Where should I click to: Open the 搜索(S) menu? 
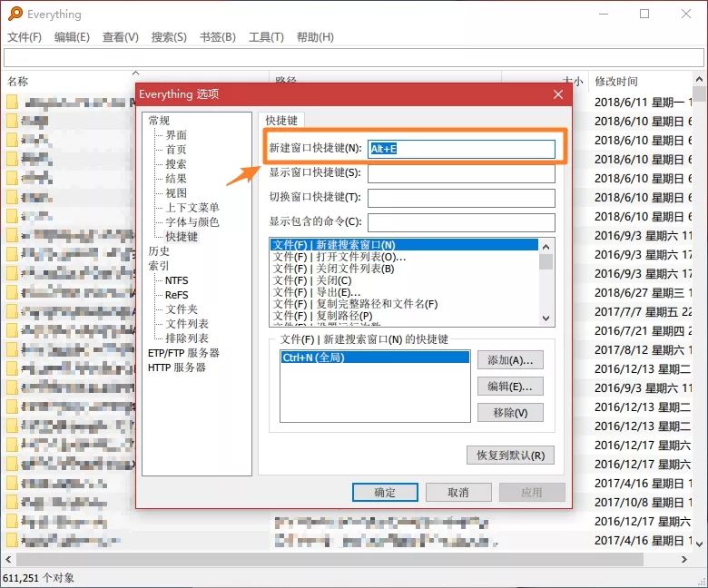coord(169,37)
